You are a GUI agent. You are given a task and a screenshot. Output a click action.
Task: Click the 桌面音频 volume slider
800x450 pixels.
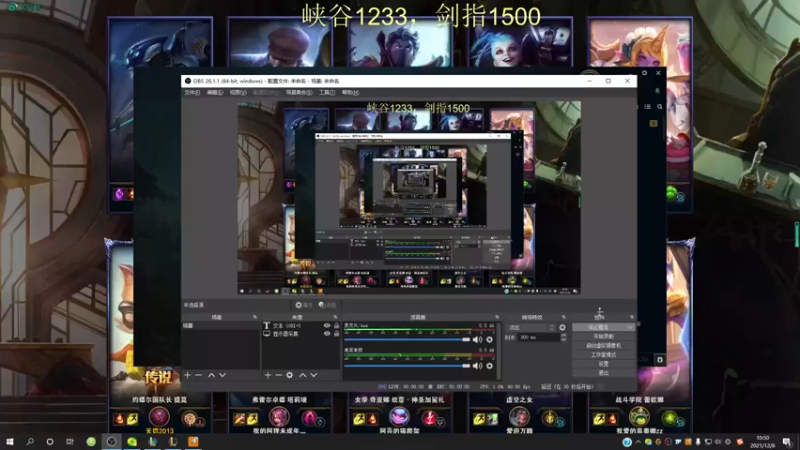[407, 366]
